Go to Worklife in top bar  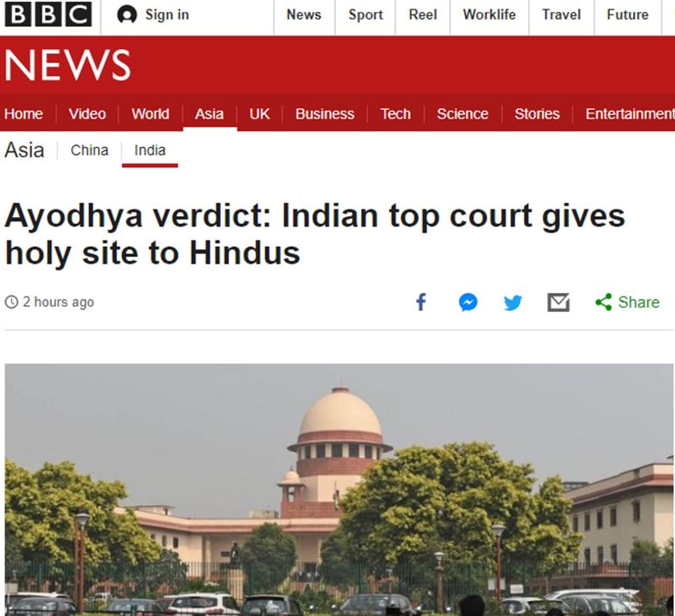pos(489,15)
